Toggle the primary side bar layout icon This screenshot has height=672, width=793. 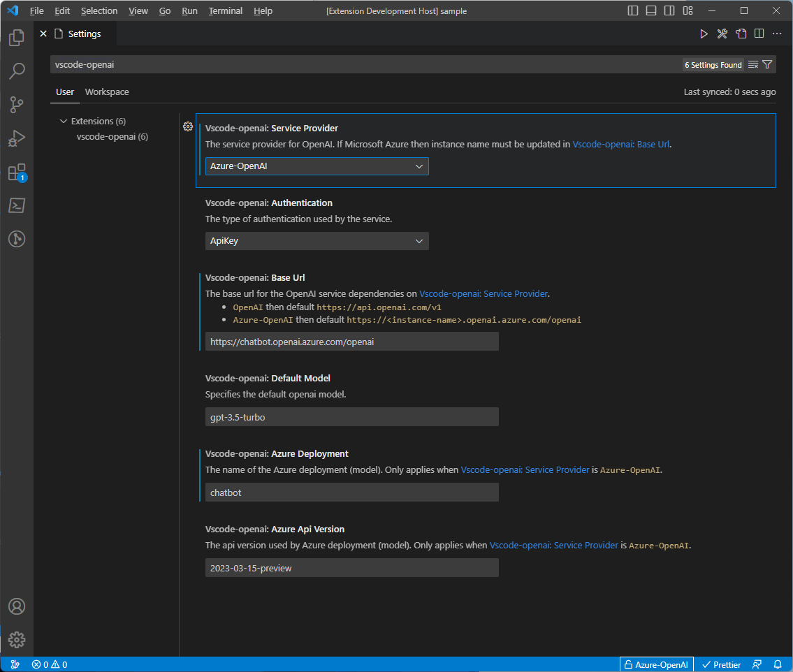coord(633,10)
